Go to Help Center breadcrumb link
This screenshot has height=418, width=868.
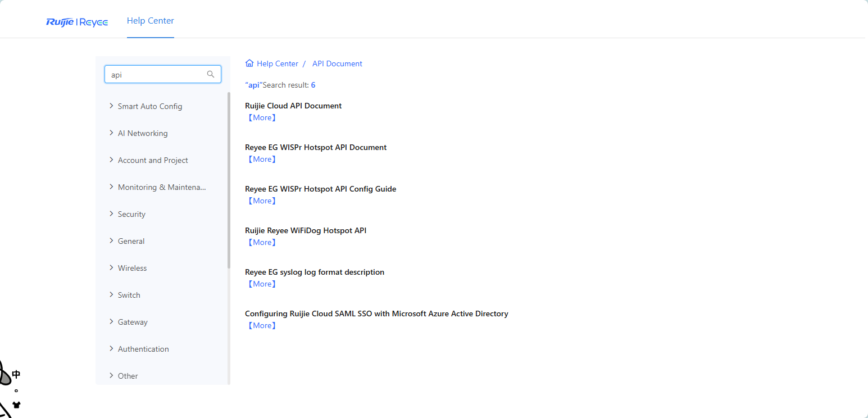[x=278, y=63]
